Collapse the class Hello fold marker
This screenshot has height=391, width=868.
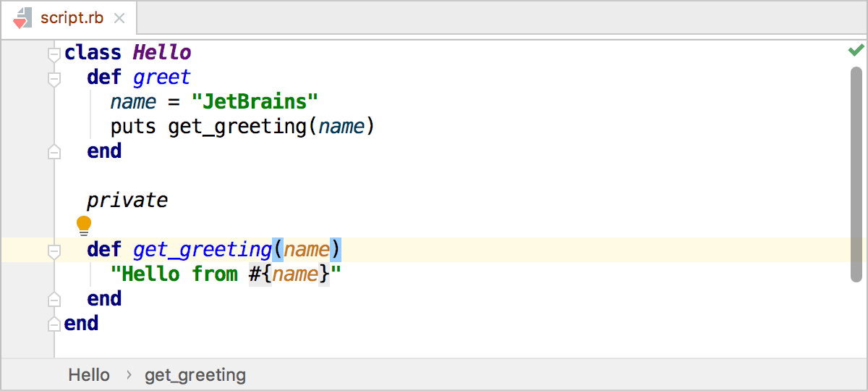pos(54,54)
